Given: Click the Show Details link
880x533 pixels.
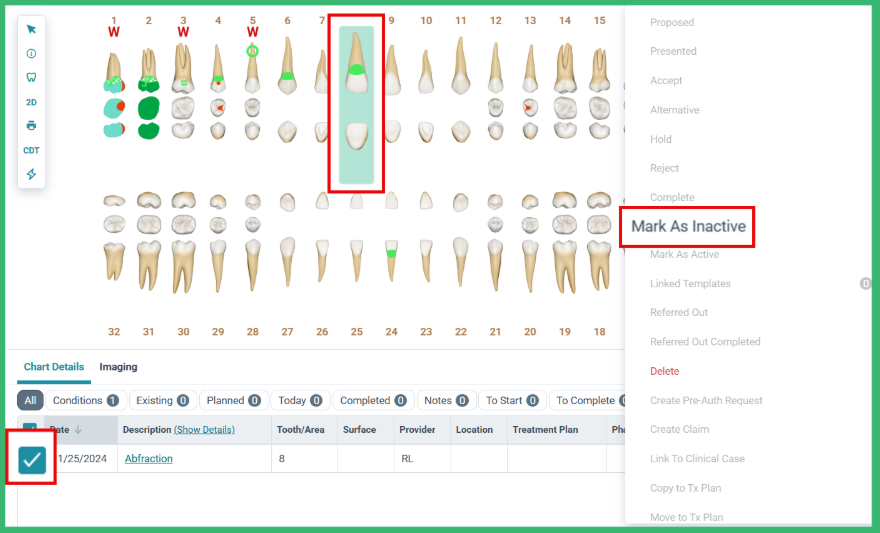Looking at the screenshot, I should (204, 429).
